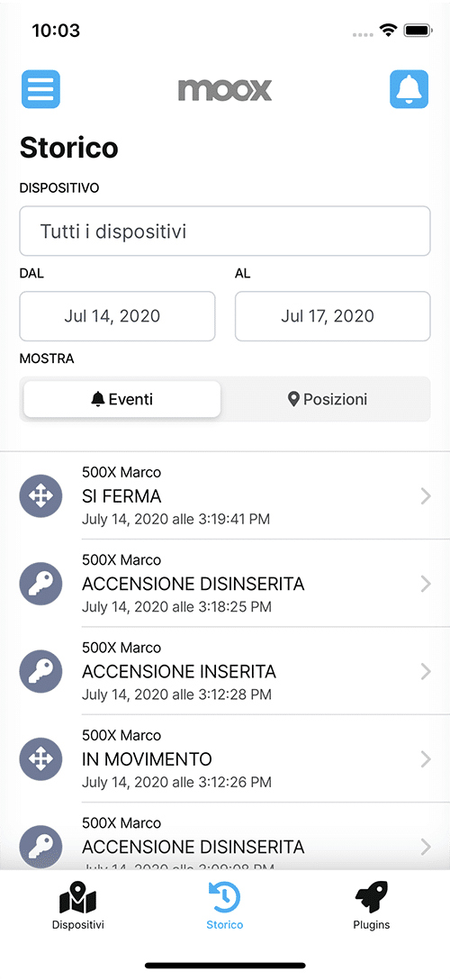Open Dispositivi map icon in bottom bar

(78, 899)
